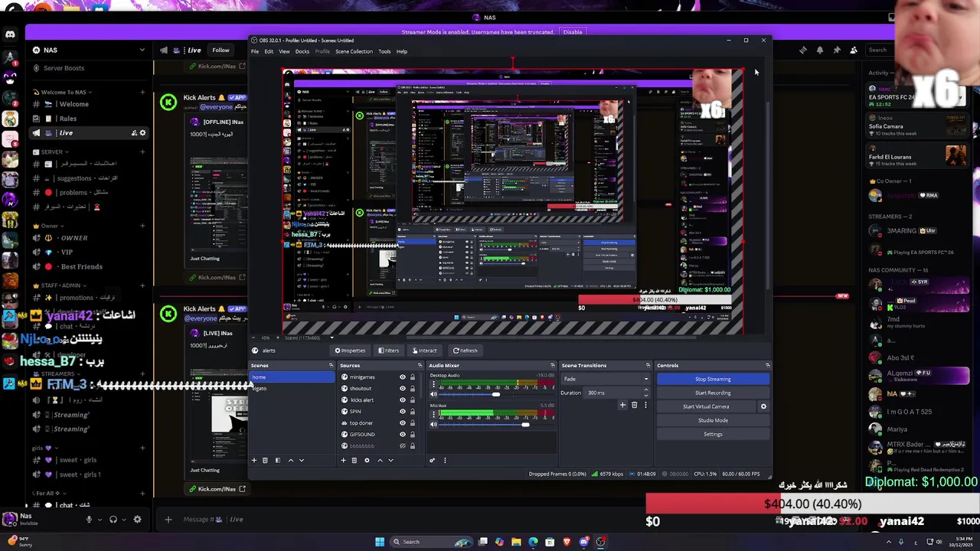Open OBS Settings from Controls panel
Viewport: 980px width, 551px height.
[713, 434]
